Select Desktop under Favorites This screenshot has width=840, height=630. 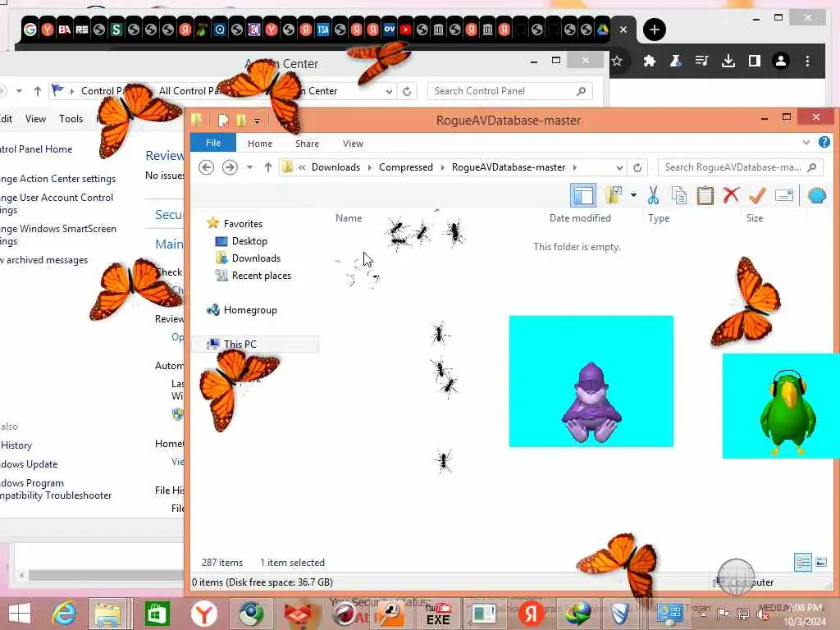click(249, 241)
